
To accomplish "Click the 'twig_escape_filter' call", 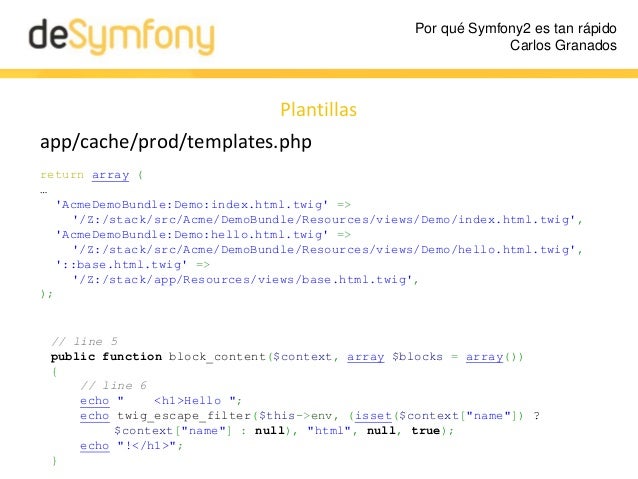I will tap(184, 416).
